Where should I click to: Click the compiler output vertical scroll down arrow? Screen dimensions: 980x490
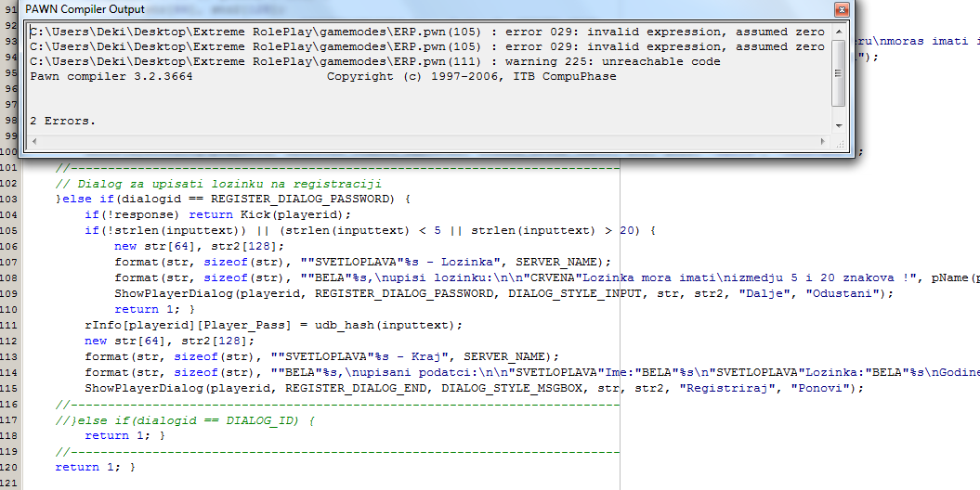coord(839,125)
